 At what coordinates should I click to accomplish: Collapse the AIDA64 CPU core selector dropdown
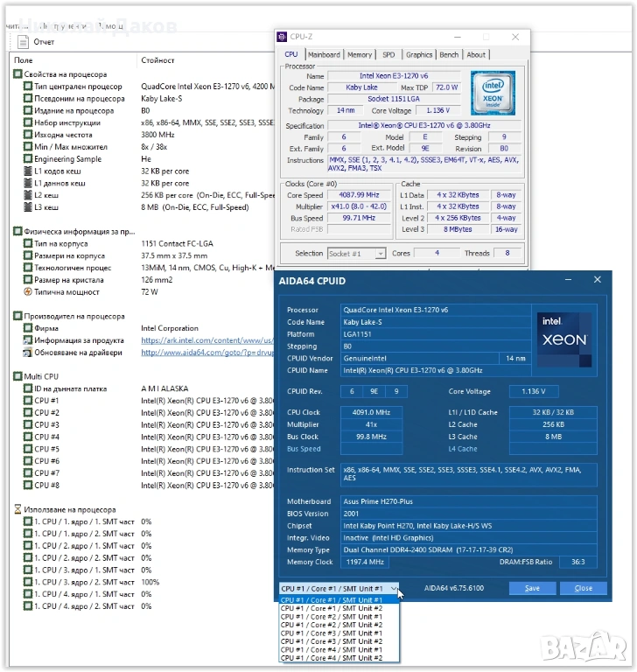tap(395, 589)
